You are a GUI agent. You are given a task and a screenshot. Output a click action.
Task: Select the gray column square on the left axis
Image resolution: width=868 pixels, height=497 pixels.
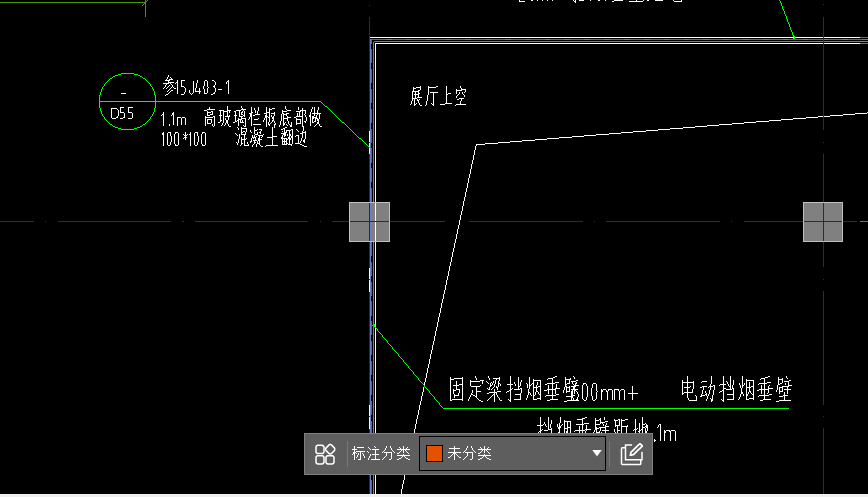coord(369,222)
